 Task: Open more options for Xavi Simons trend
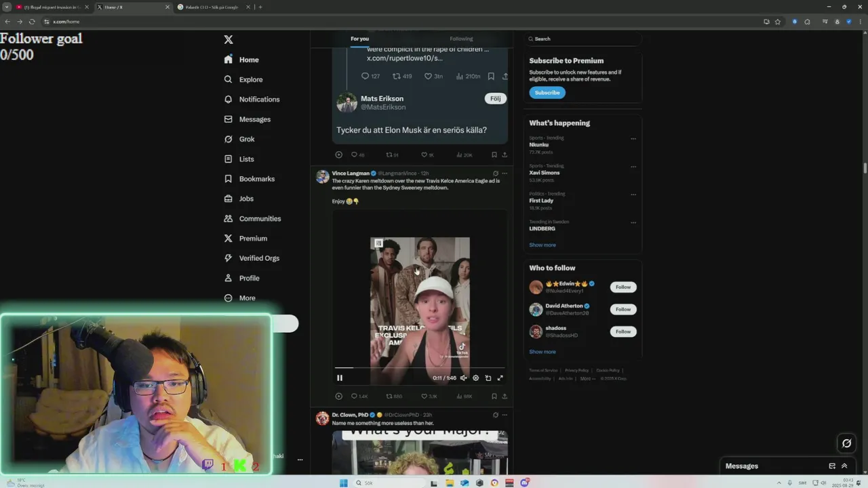pyautogui.click(x=633, y=167)
